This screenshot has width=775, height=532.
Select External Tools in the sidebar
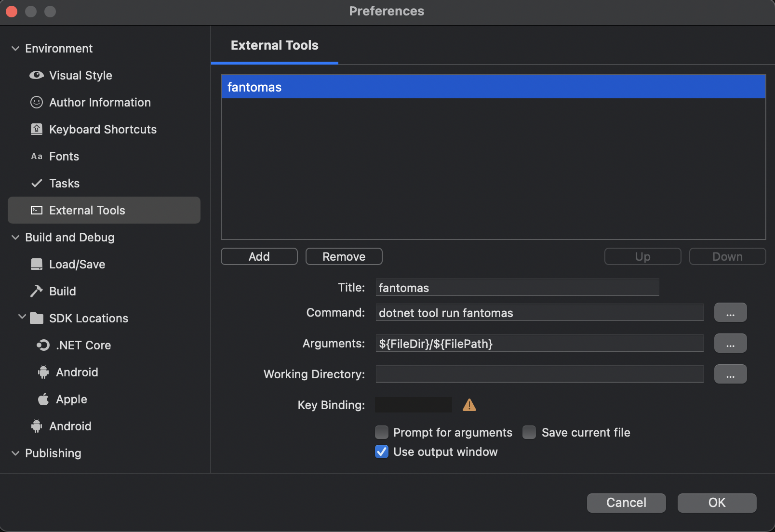(x=87, y=210)
